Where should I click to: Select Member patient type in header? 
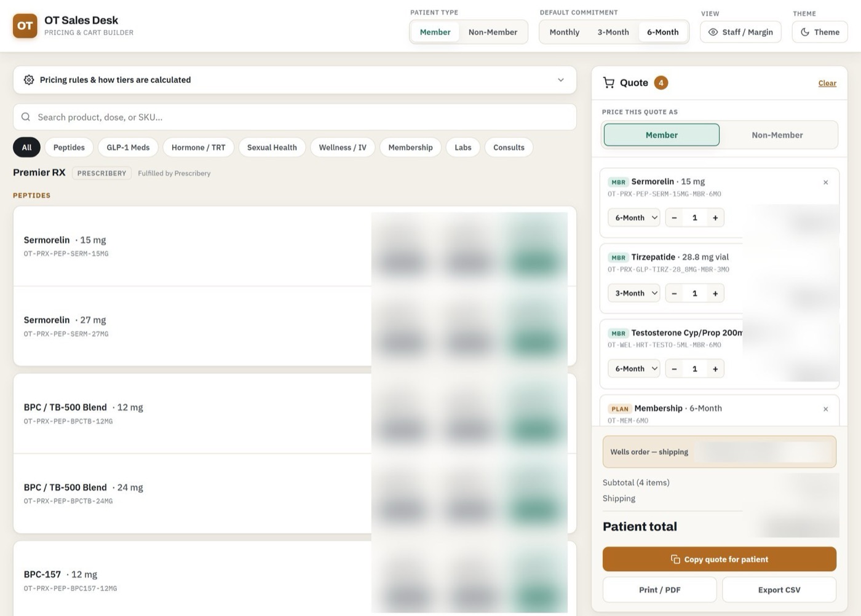point(435,32)
